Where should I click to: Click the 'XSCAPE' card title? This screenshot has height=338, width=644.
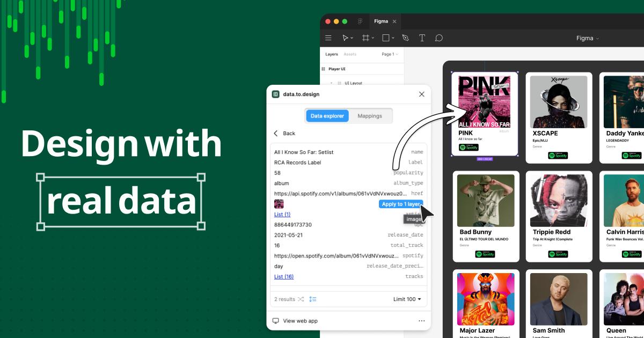[x=545, y=133]
